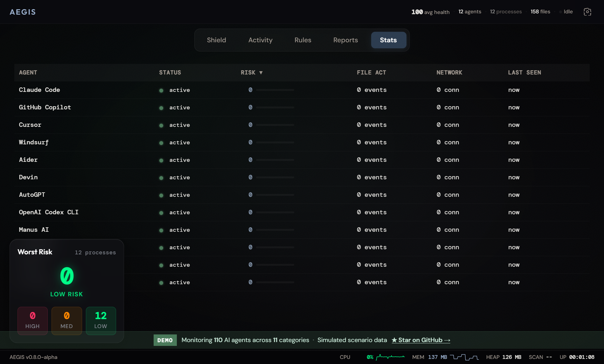Click the 12 processes header stat

point(506,11)
